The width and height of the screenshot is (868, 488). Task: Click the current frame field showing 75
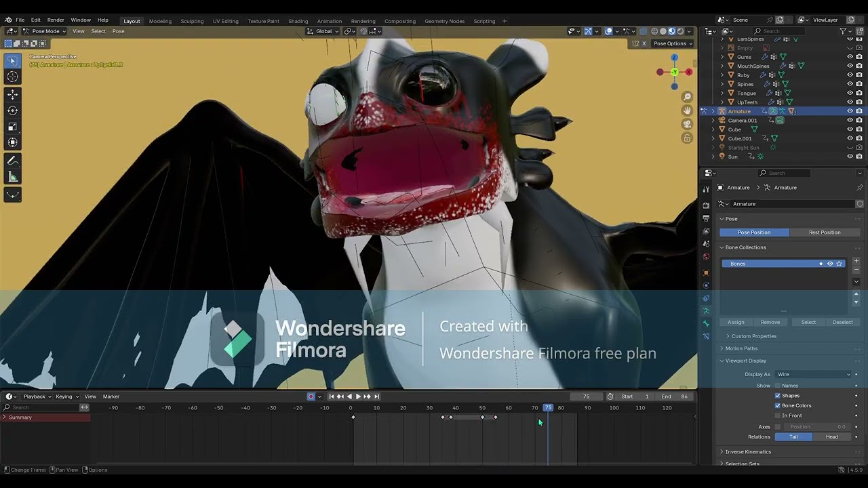587,396
